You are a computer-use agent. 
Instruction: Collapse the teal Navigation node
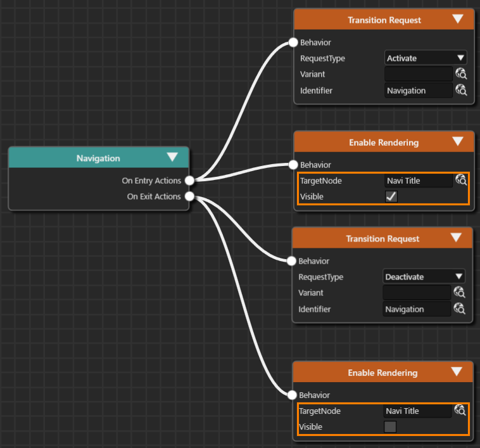172,157
